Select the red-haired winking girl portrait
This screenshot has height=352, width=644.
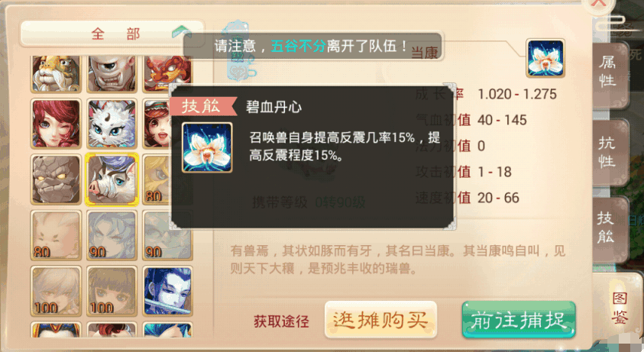click(x=56, y=124)
